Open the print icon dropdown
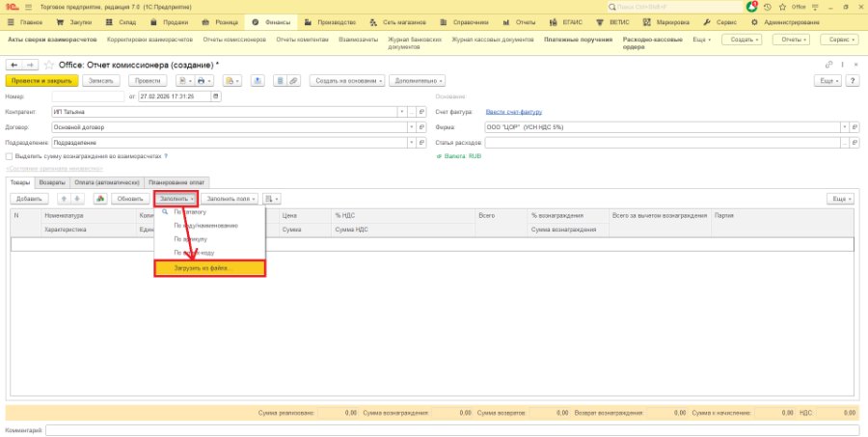868x437 pixels. [x=203, y=81]
